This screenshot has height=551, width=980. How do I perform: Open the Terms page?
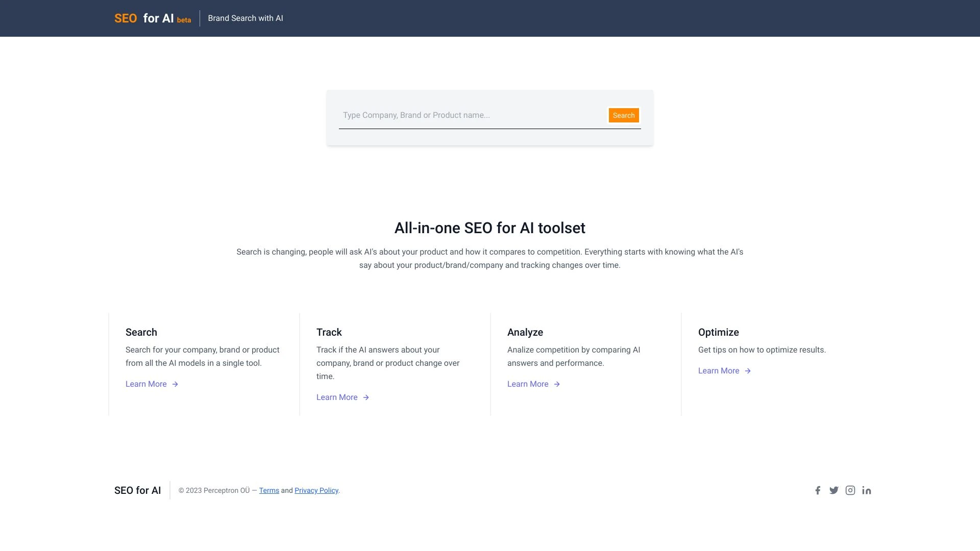point(269,490)
